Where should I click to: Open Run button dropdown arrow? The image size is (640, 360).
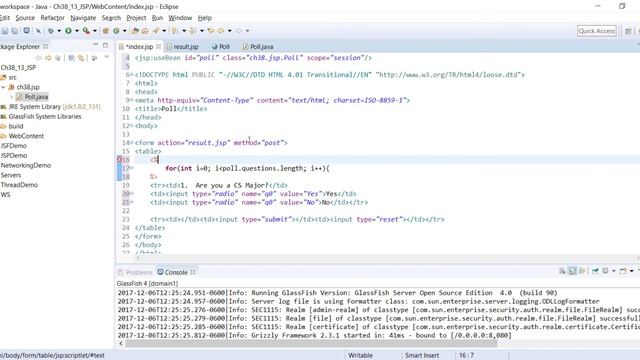click(x=76, y=31)
